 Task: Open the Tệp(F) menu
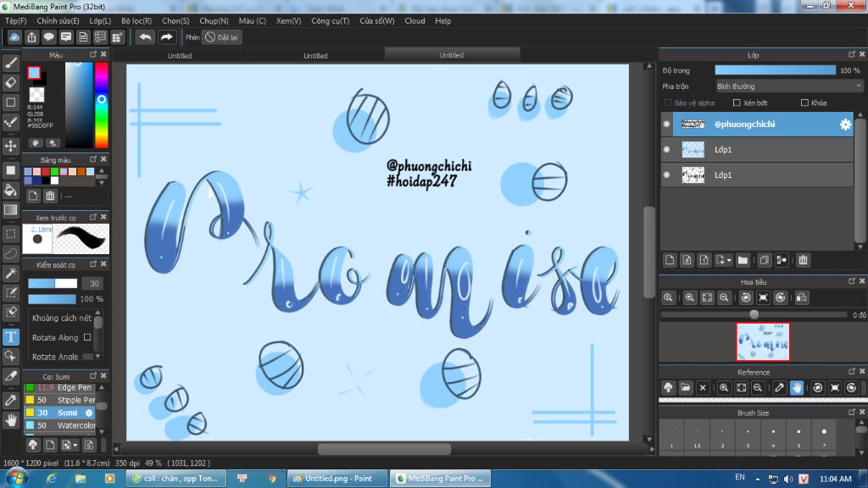[16, 21]
